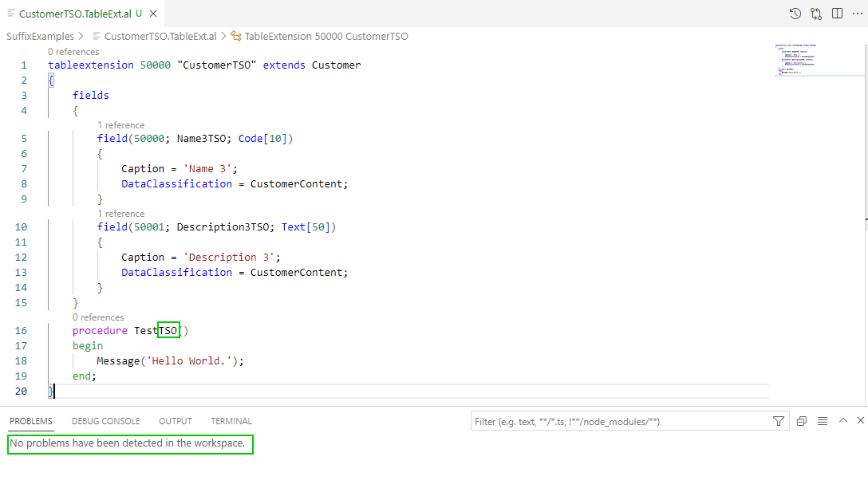Close the bottom panel
This screenshot has width=868, height=496.
(861, 421)
